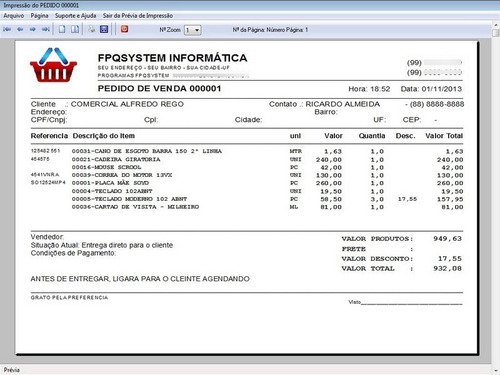Screen dimensions: 500x375
Task: Click item 00036-CARTAO DE VISITA description
Action: click(135, 207)
